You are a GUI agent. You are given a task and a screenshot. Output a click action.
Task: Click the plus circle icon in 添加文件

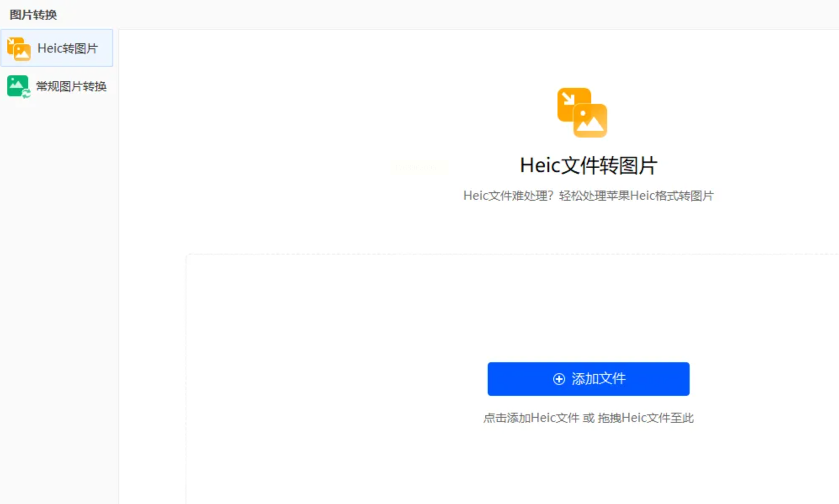pos(559,379)
